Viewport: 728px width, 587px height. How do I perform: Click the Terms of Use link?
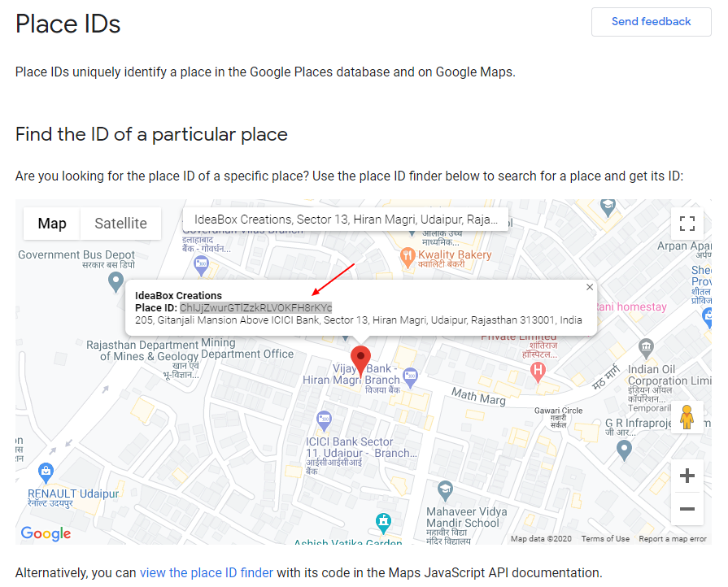click(x=605, y=539)
